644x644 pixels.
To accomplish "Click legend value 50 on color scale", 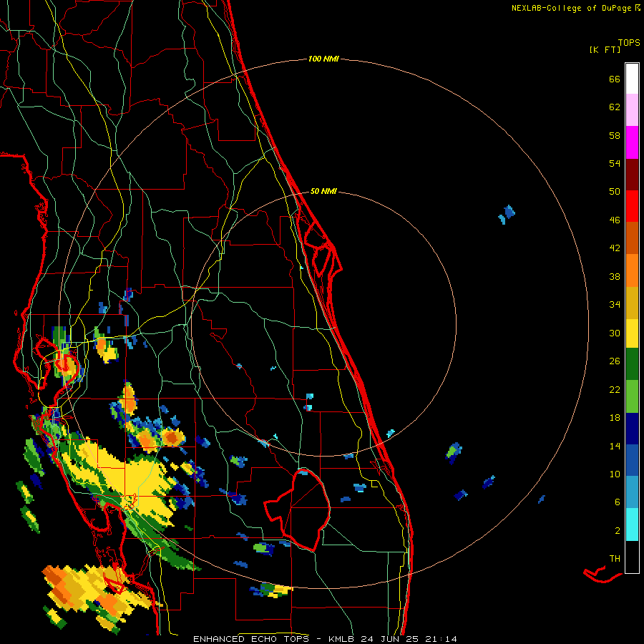I will 615,192.
